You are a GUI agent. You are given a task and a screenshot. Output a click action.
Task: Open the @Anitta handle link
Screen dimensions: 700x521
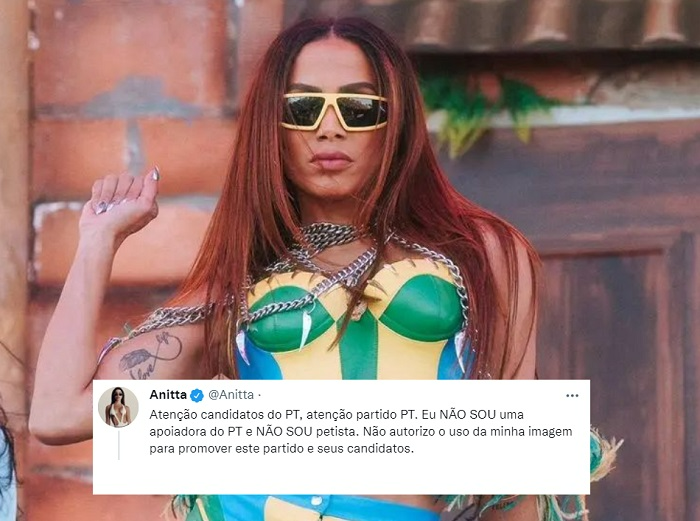coord(231,395)
